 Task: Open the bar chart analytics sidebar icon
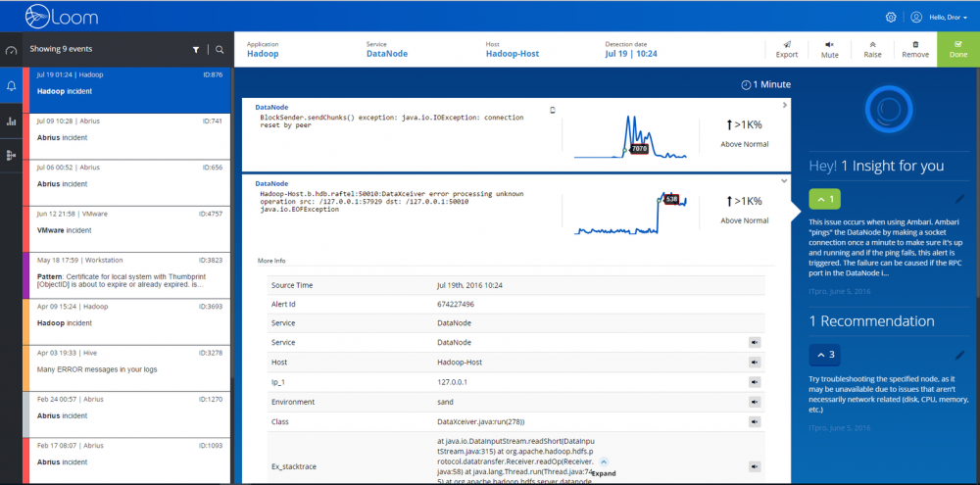(12, 121)
